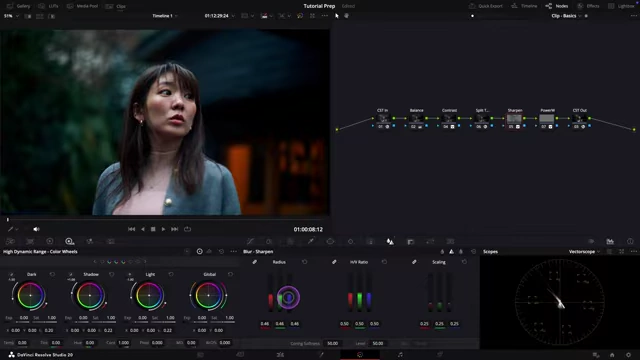Mute the viewer audio speaker icon
The image size is (640, 360).
(36, 229)
